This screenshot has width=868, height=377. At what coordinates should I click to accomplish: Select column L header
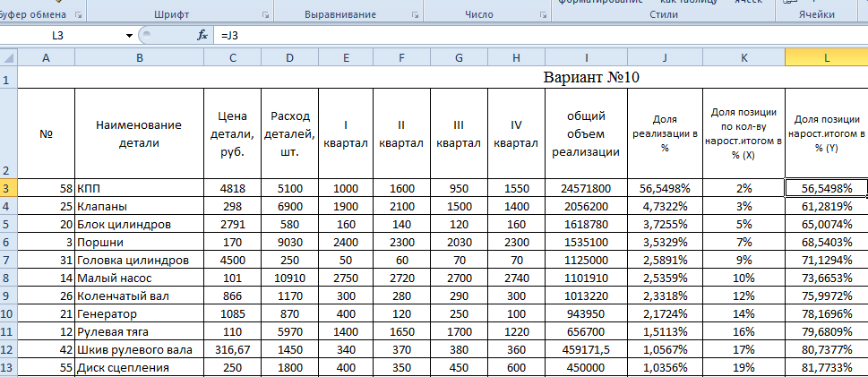click(x=827, y=57)
